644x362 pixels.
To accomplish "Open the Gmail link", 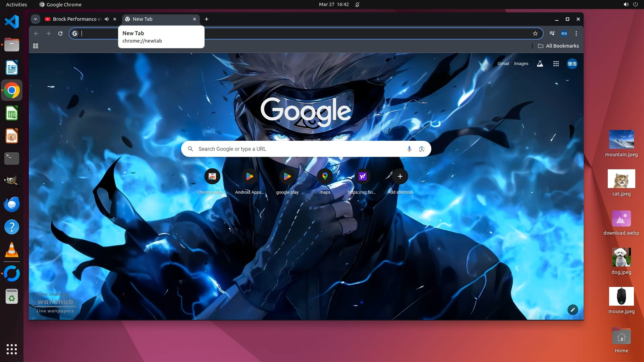I will tap(503, 64).
